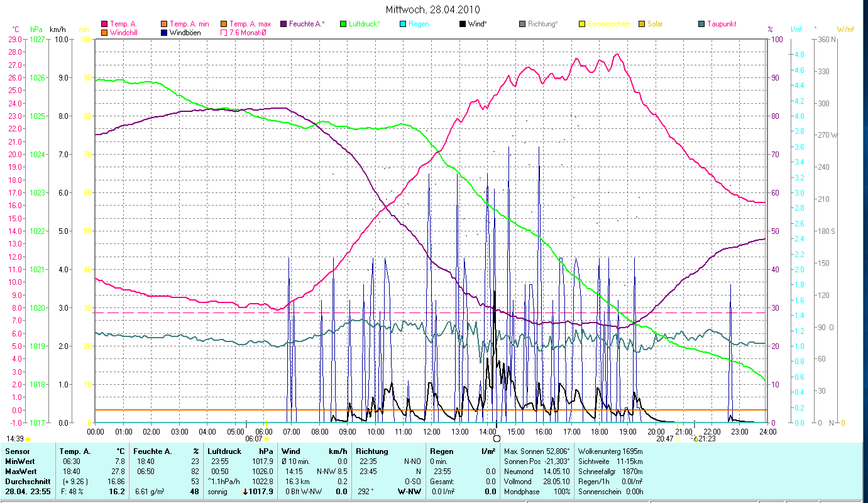The image size is (868, 503).
Task: Toggle the Luftdruck series in legend
Action: pos(343,24)
